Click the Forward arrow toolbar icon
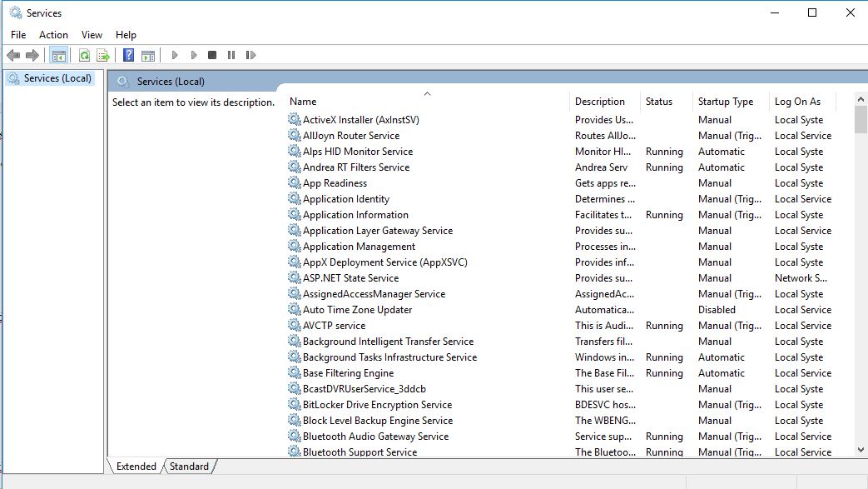Image resolution: width=868 pixels, height=489 pixels. click(x=32, y=55)
